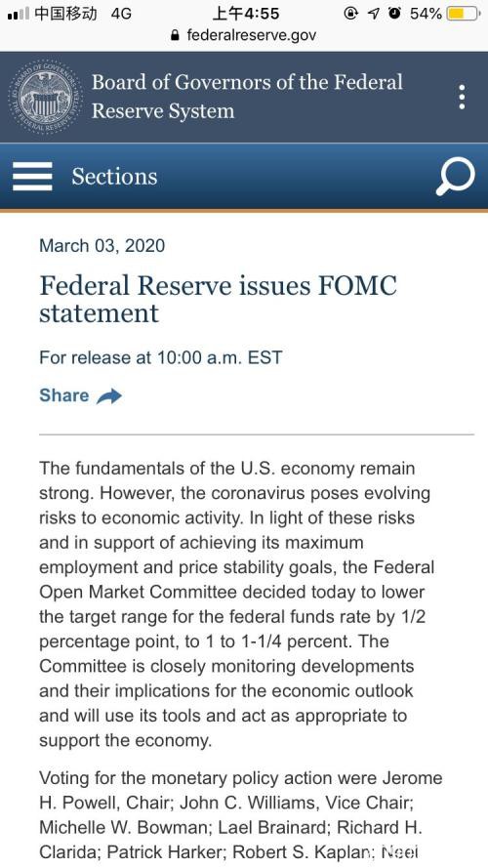Open the three-dot vertical menu
This screenshot has height=868, width=488.
click(x=462, y=98)
